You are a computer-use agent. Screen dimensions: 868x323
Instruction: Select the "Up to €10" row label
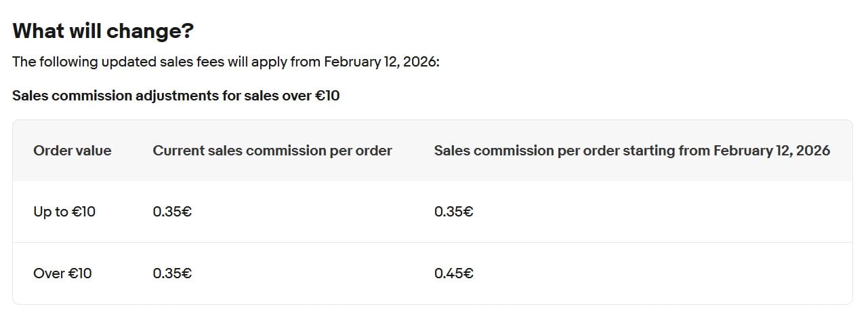pyautogui.click(x=64, y=212)
